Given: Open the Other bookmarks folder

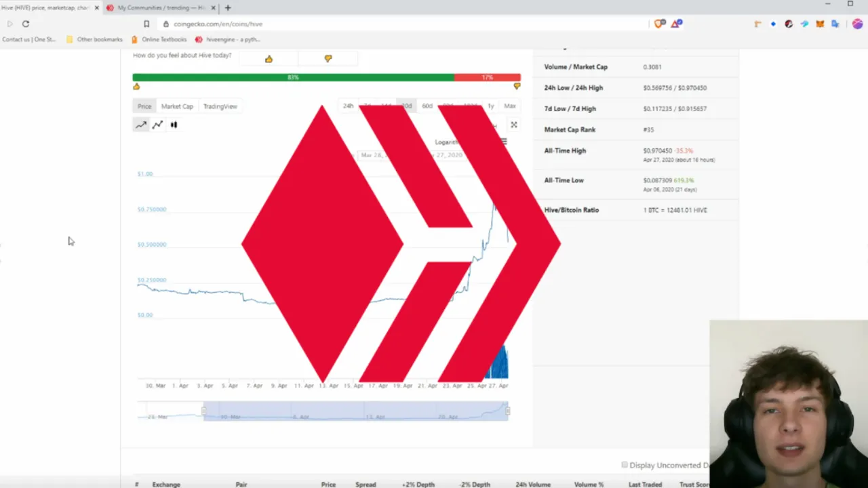Looking at the screenshot, I should [94, 39].
